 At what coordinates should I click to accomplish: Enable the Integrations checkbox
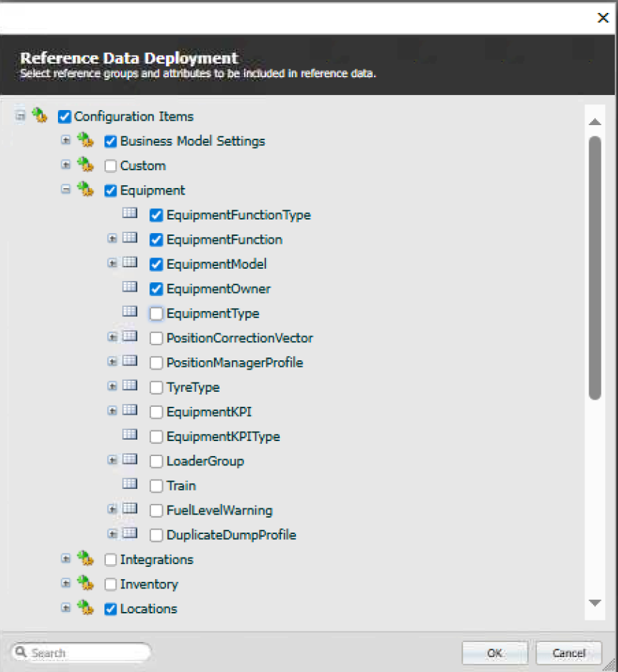click(110, 560)
